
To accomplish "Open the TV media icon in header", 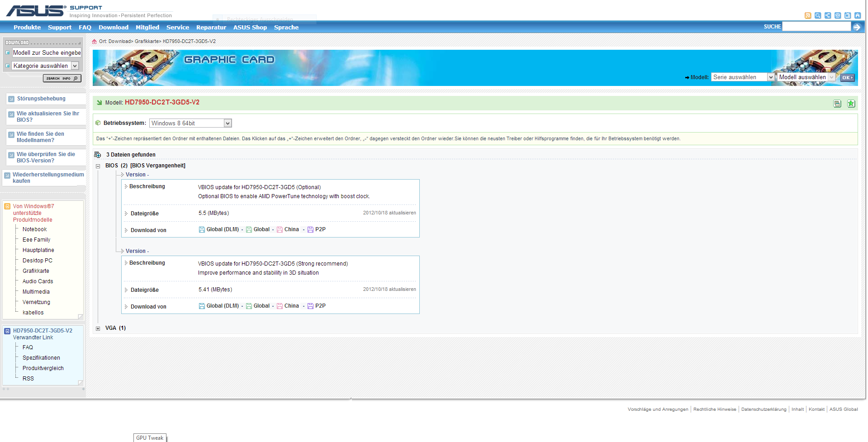I will tap(848, 15).
